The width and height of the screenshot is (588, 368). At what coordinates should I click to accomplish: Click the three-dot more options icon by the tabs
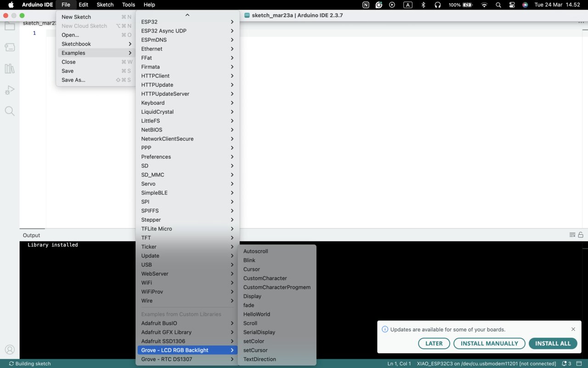click(x=581, y=23)
